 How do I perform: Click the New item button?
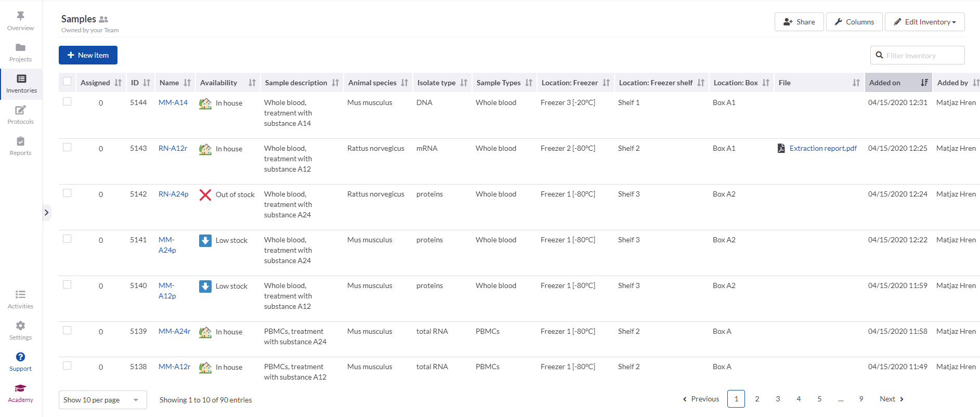coord(88,55)
